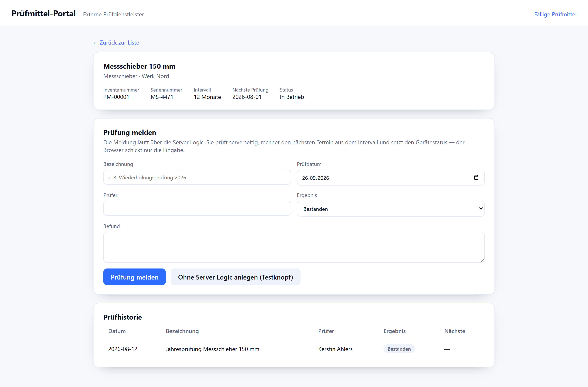This screenshot has width=588, height=387.
Task: Click the Ergebnis column header in Prüfhistorie
Action: (x=394, y=331)
